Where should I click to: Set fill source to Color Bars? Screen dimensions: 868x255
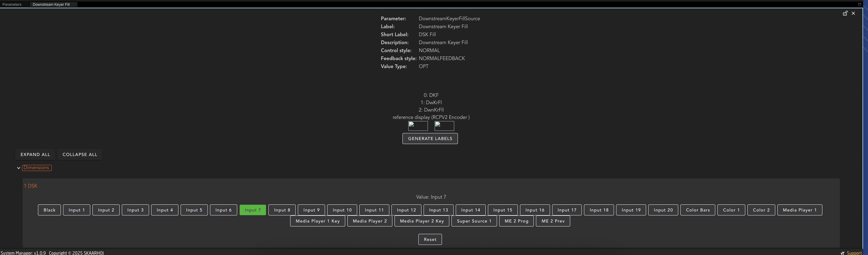click(698, 210)
